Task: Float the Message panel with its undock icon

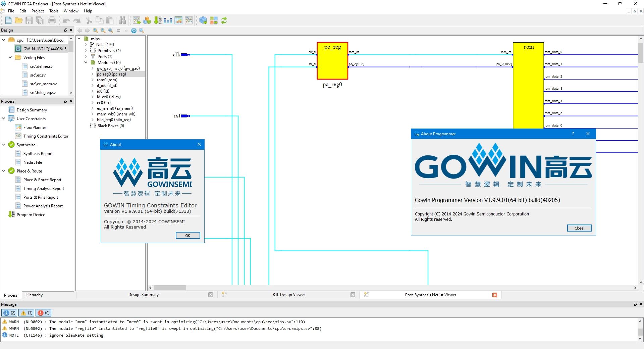Action: [635, 304]
